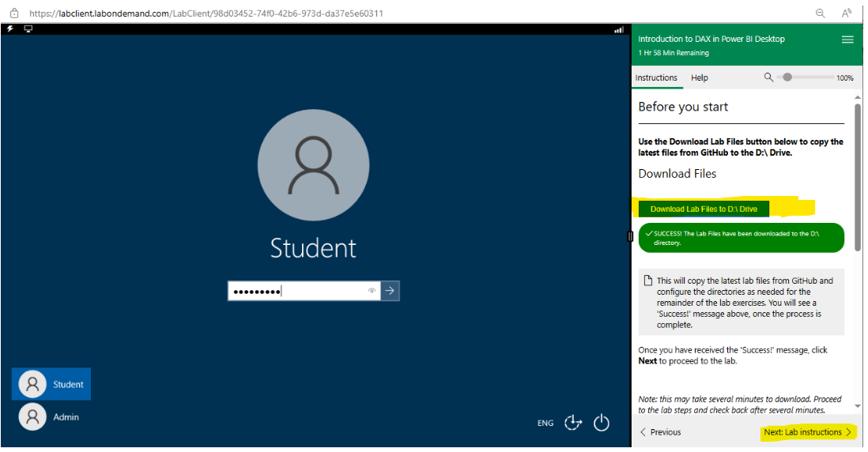Reveal password with the eye icon

coord(372,291)
